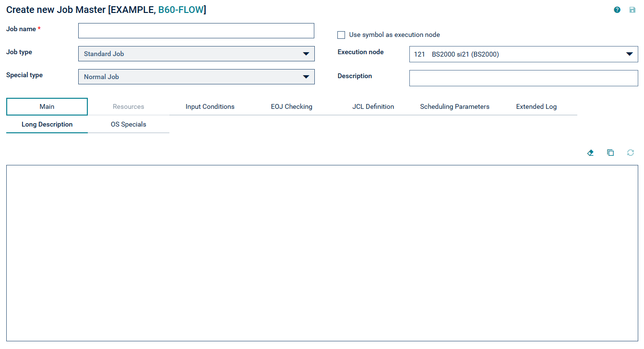Select the Resources tab
The image size is (644, 349).
tap(129, 106)
